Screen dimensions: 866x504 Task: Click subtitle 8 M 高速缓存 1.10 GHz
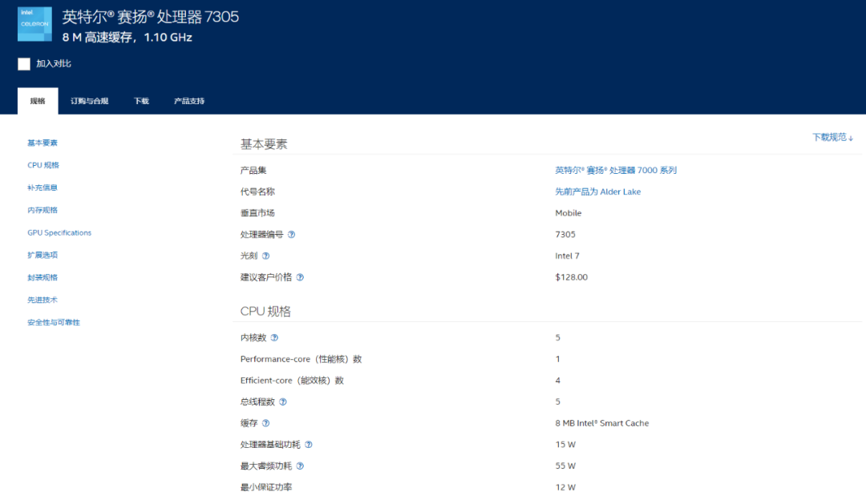tap(127, 38)
